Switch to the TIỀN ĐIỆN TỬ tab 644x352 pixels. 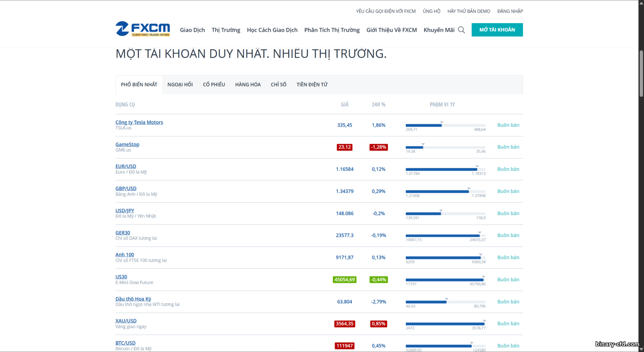[x=312, y=85]
